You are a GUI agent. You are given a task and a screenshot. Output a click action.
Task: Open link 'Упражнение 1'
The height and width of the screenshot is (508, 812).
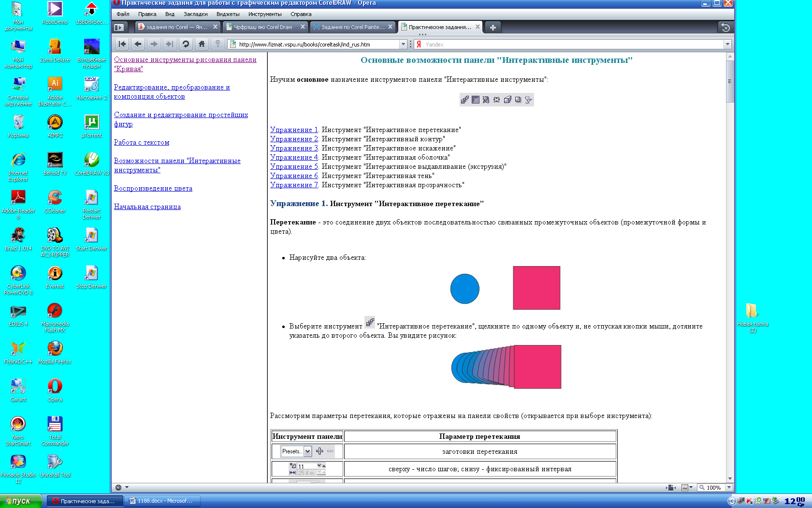point(294,130)
